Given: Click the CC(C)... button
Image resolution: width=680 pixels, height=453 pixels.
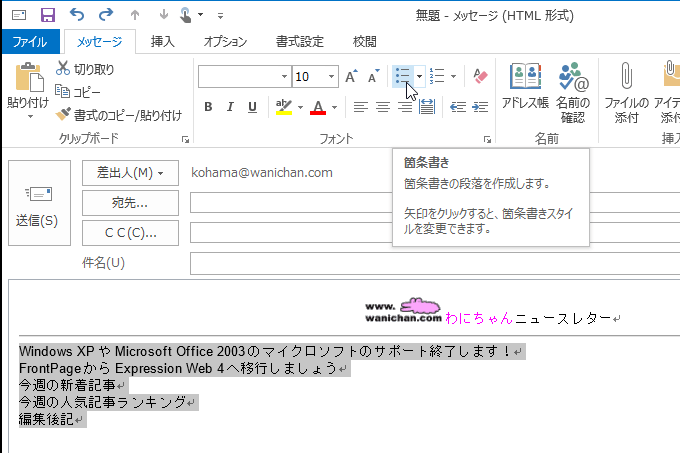Looking at the screenshot, I should (x=130, y=233).
